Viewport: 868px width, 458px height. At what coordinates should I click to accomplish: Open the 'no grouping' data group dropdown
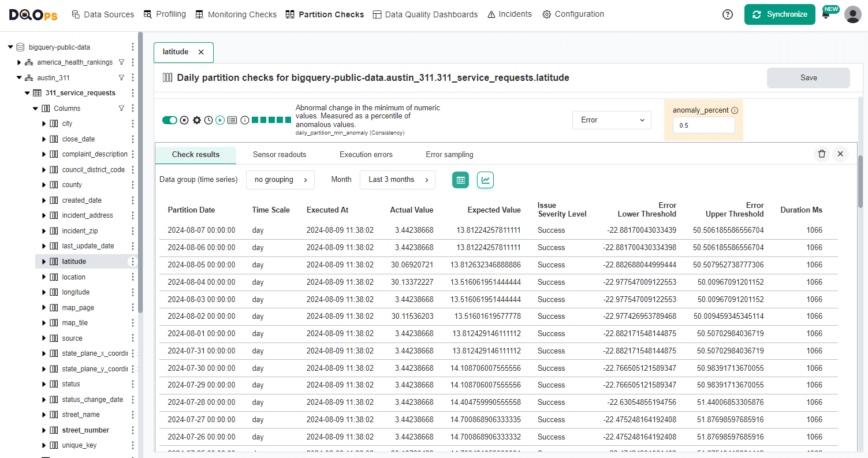pos(280,180)
